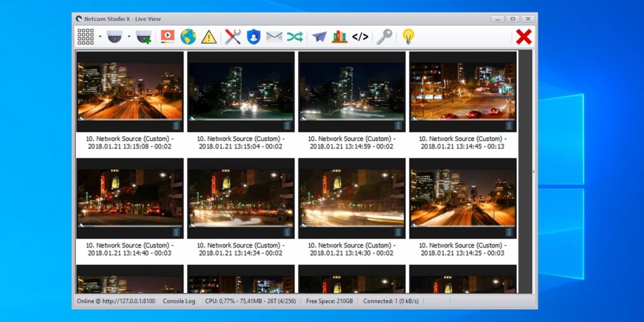
Task: Click caption text '2018.01.21 13:15:08 - 00:02'
Action: (130, 146)
